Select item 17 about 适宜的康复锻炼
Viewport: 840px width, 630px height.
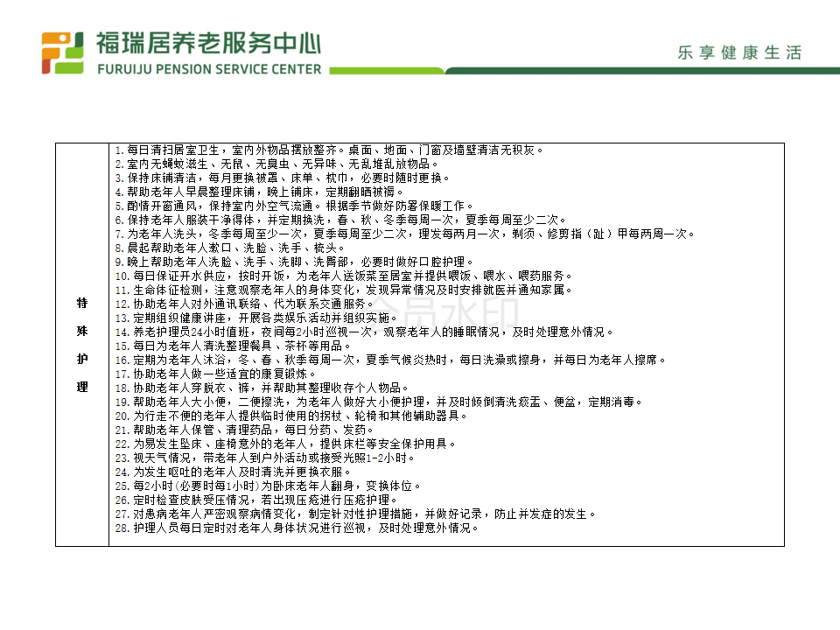(215, 374)
